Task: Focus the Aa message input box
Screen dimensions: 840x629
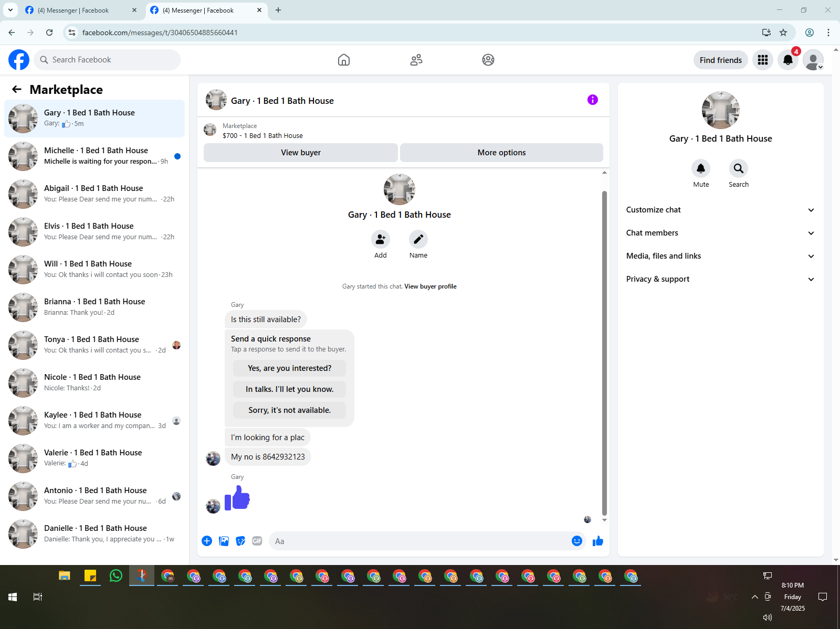Action: click(420, 541)
